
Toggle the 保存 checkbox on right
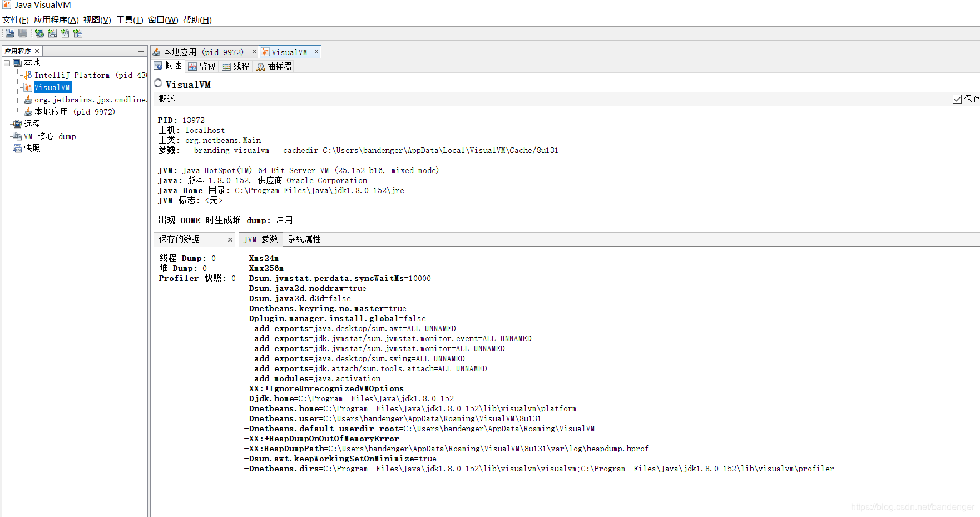[957, 99]
